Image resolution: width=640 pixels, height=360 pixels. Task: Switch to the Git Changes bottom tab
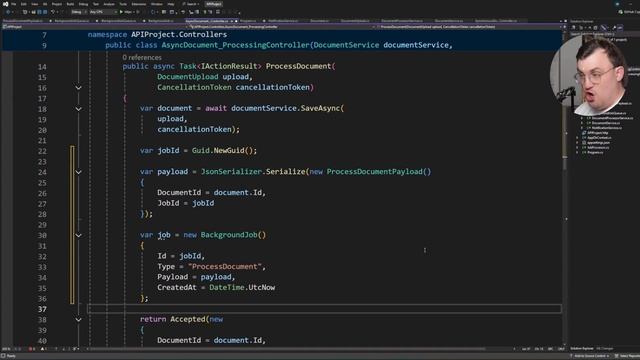pos(605,349)
